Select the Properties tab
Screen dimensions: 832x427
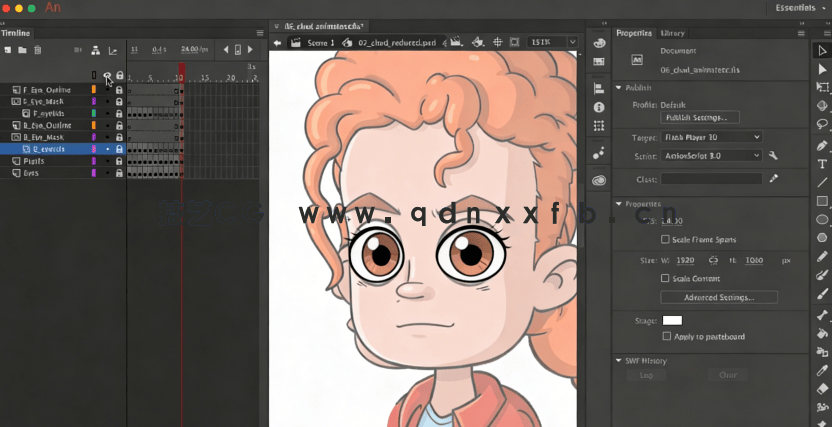click(634, 33)
